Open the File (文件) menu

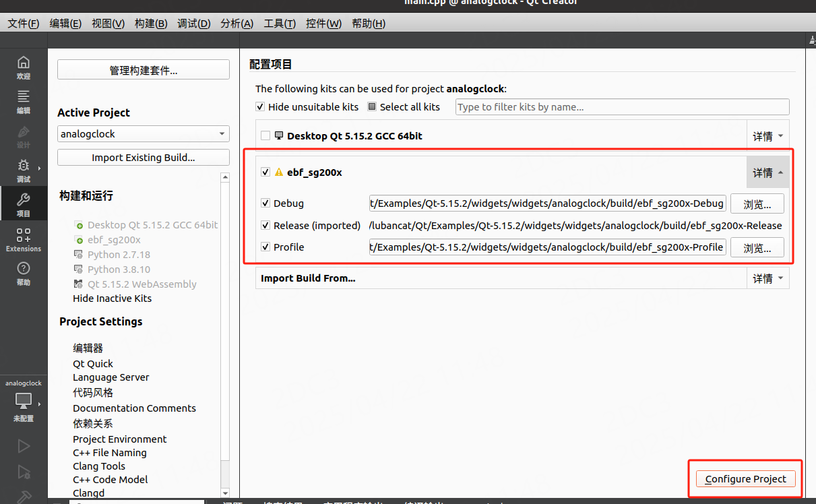tap(24, 24)
